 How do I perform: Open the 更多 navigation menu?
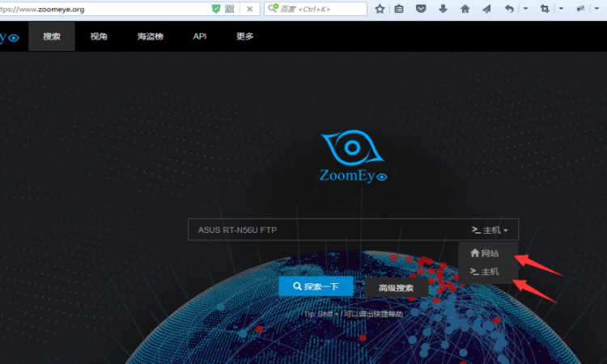coord(244,36)
